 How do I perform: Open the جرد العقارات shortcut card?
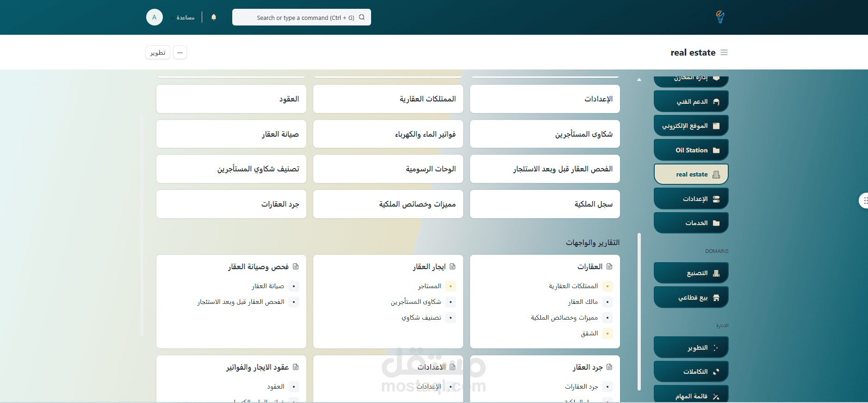click(x=231, y=204)
